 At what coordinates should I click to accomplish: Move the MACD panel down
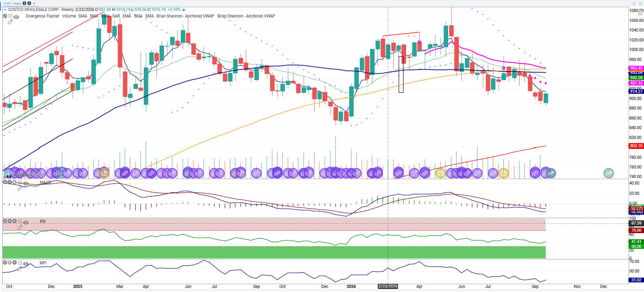10,182
